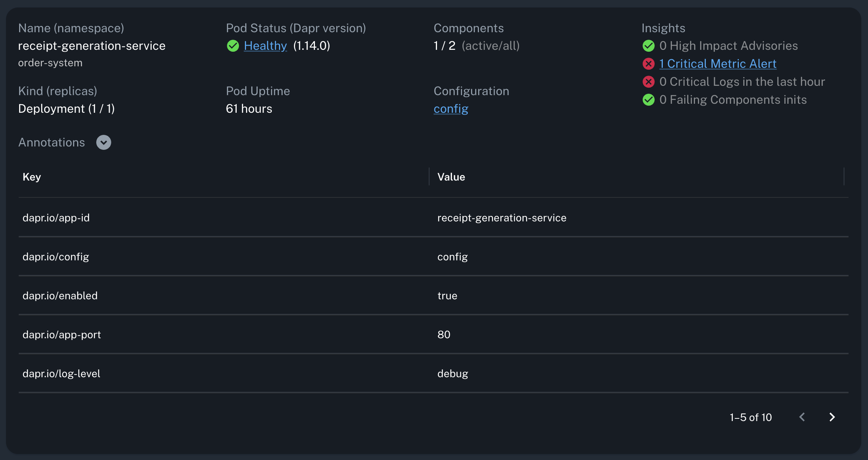Open the 1 Critical Metric Alert link
Image resolution: width=868 pixels, height=460 pixels.
[717, 64]
